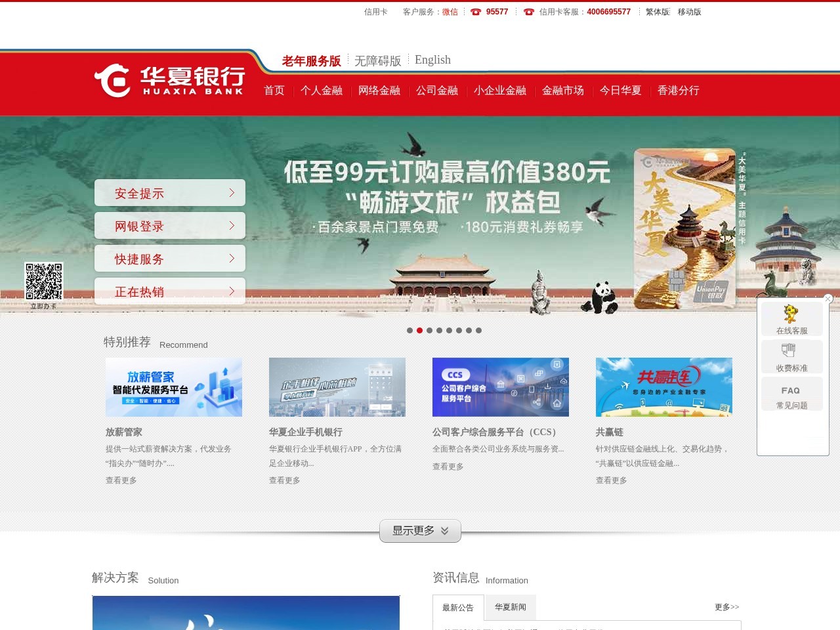Open 移动版 mobile version link

(690, 12)
